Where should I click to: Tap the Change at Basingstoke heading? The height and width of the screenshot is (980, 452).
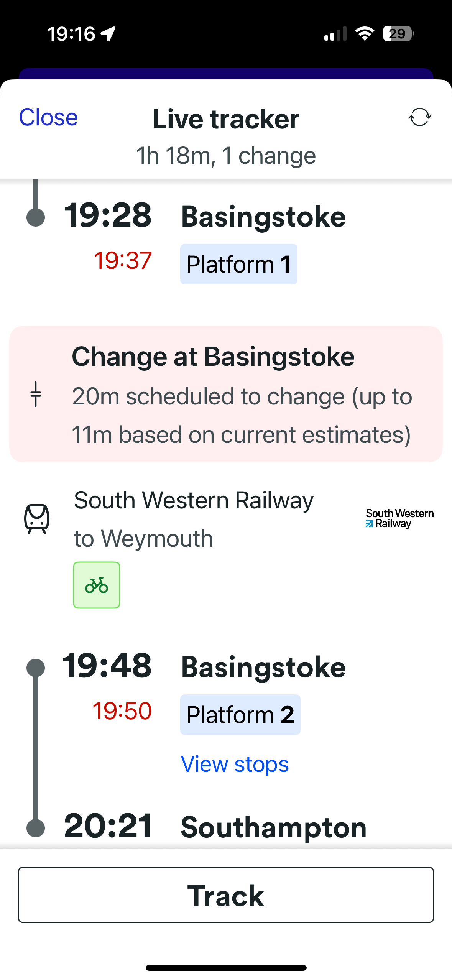[213, 357]
